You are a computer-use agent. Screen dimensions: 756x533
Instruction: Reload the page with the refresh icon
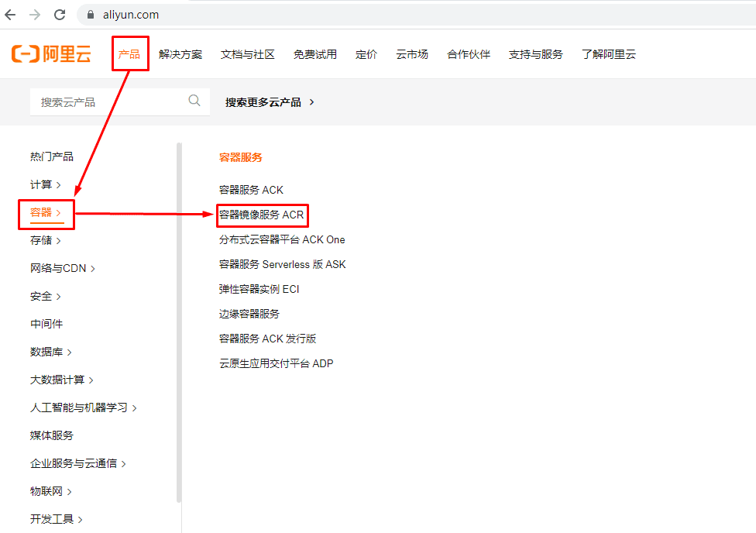point(60,15)
